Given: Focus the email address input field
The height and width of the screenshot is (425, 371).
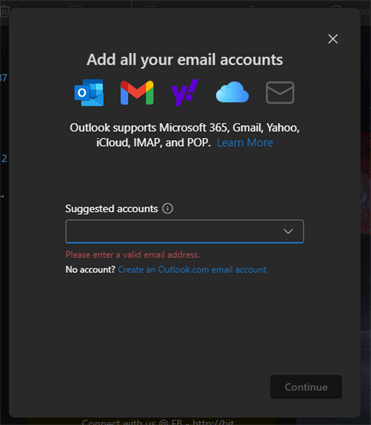Looking at the screenshot, I should coord(184,231).
